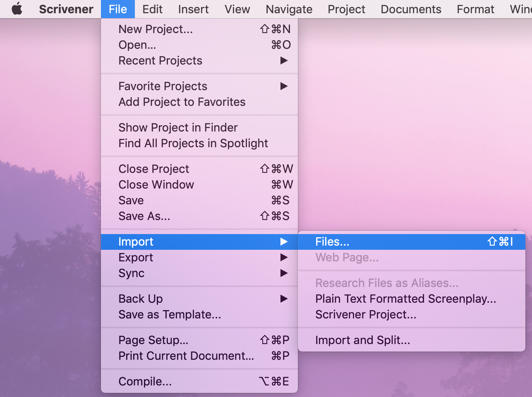Select Plain Text Formatted Screenplay...
532x397 pixels.
(412, 299)
